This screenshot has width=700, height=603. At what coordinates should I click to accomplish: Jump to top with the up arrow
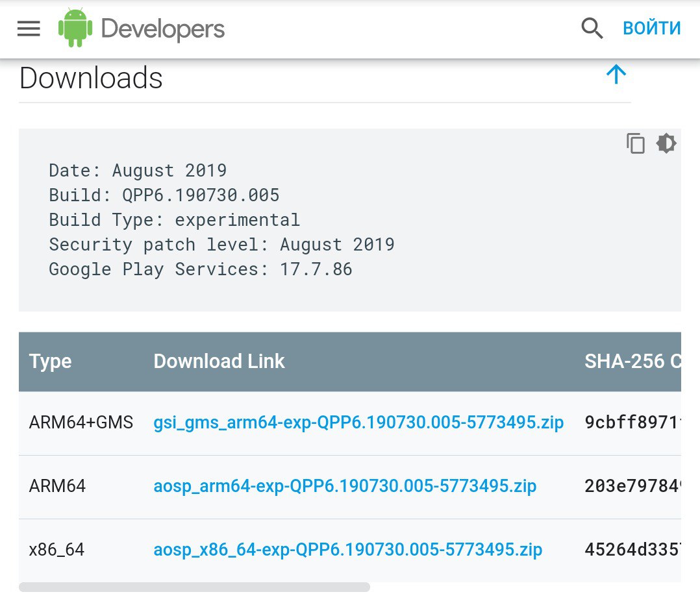(616, 74)
